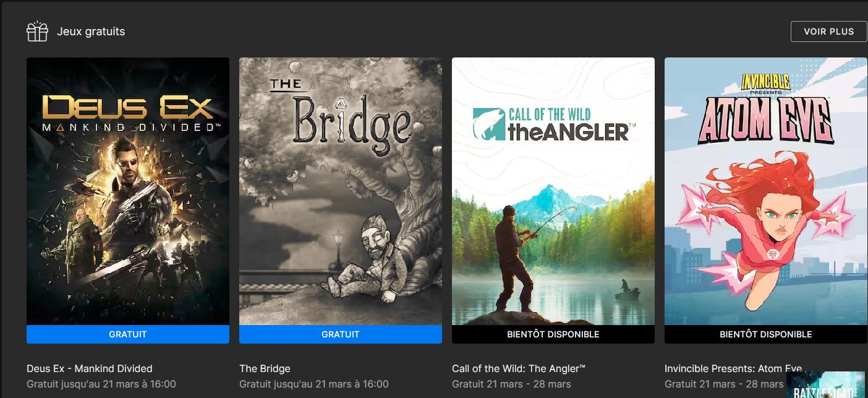Open the Deus Ex - Mankind Divided title link
This screenshot has width=868, height=398.
tap(90, 369)
